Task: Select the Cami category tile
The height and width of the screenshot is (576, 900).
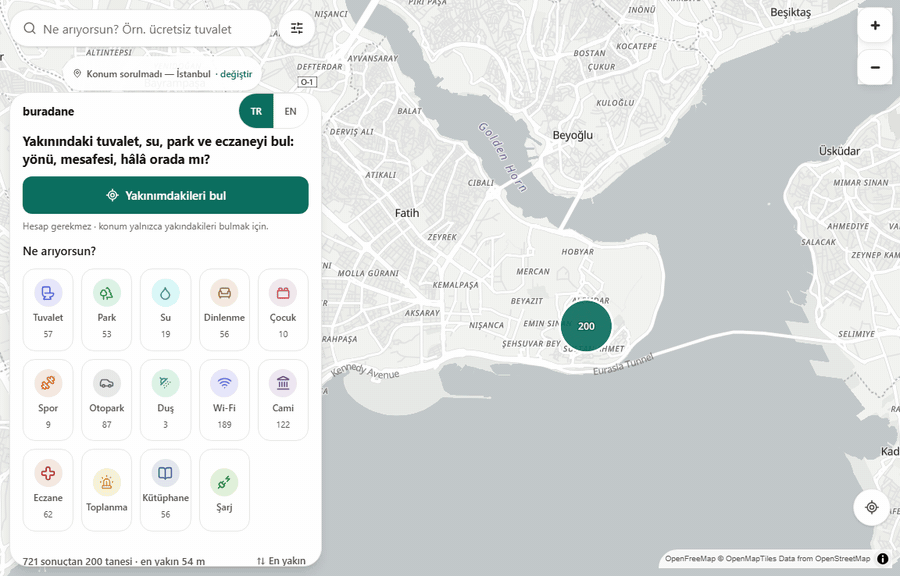Action: coord(283,400)
